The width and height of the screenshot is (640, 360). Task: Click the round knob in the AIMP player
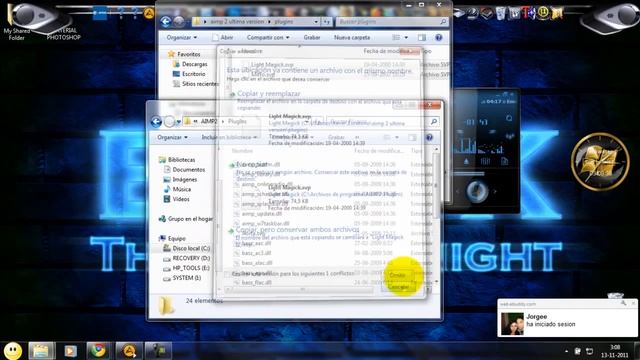coord(476,191)
